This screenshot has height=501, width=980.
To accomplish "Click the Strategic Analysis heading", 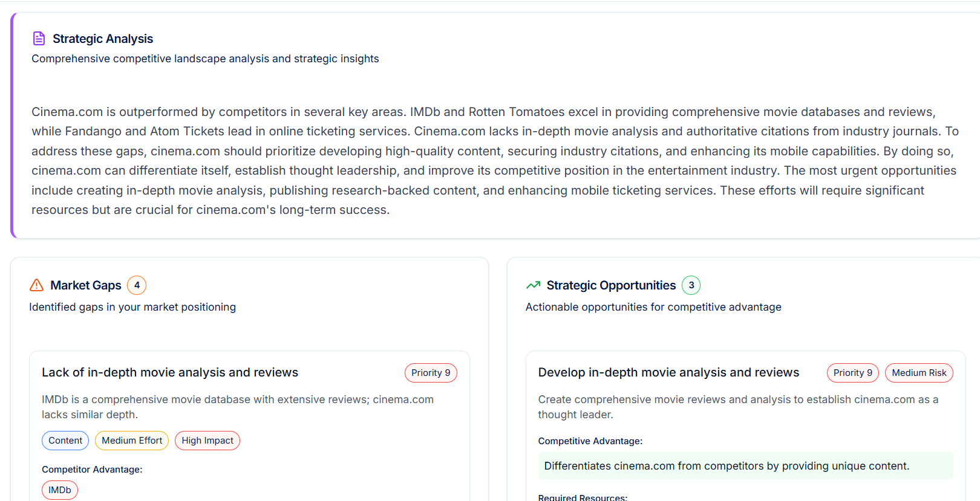I will 103,39.
